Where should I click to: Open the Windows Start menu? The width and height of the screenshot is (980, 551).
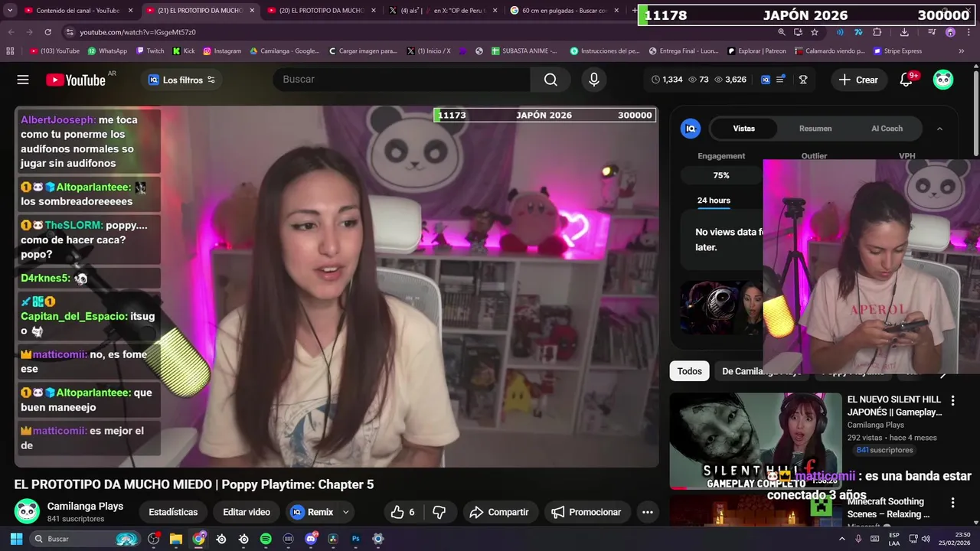pyautogui.click(x=15, y=539)
